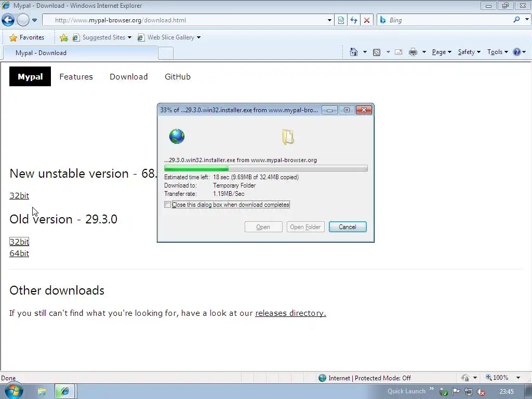Viewport: 532px width, 399px height.
Task: Minimize the download dialog
Action: click(x=329, y=110)
